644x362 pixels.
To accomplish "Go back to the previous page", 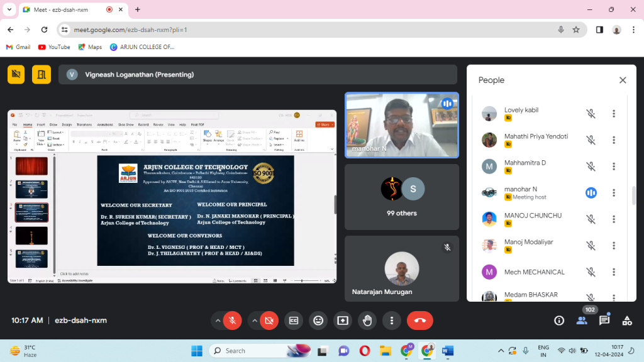I will 11,30.
